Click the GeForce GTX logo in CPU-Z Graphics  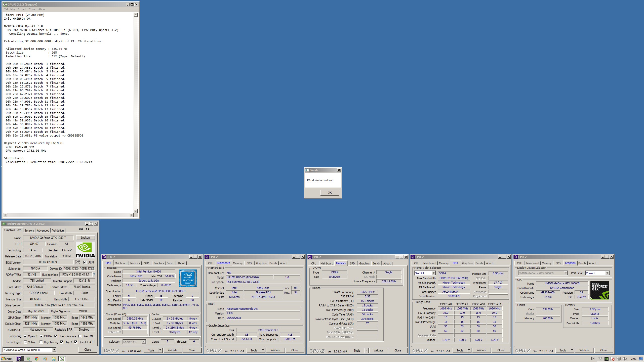coord(600,291)
